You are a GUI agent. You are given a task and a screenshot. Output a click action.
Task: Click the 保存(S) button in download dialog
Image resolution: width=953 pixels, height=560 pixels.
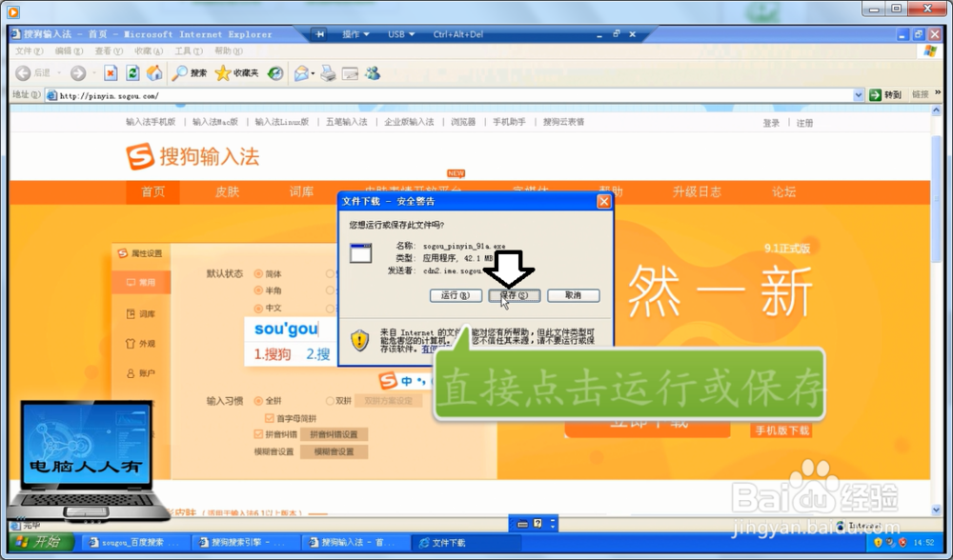pyautogui.click(x=515, y=295)
